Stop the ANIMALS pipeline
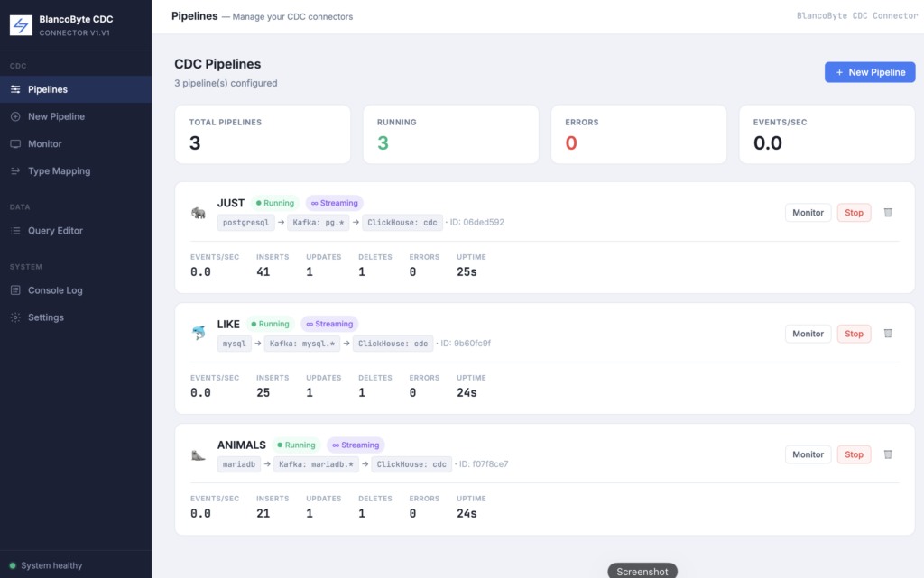This screenshot has width=924, height=578. 854,454
